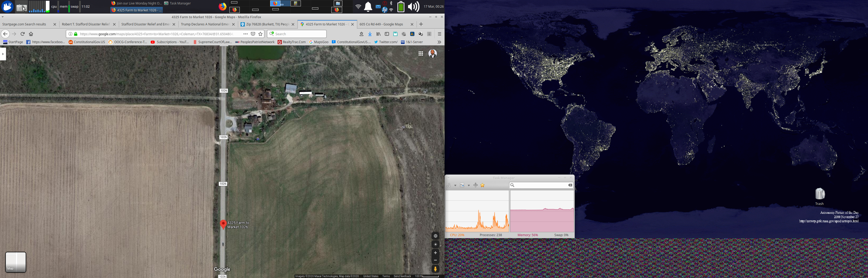Open the Wi-Fi network indicator

358,6
